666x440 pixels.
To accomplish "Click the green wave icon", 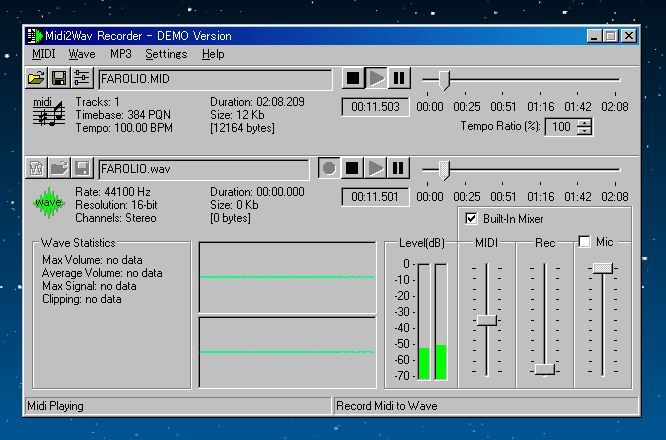I will pyautogui.click(x=47, y=202).
